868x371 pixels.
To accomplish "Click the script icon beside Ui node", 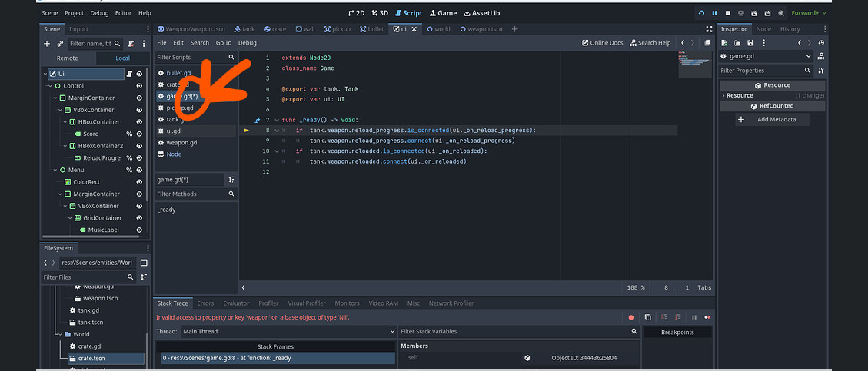I will (x=129, y=74).
